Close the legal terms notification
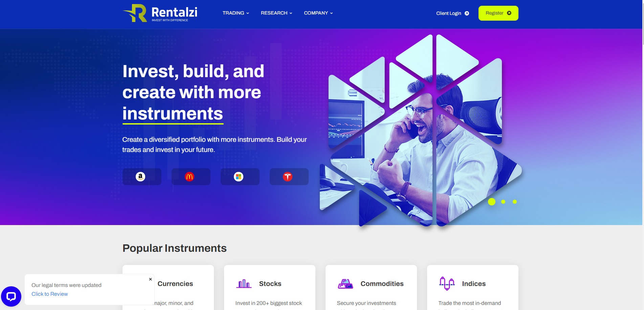This screenshot has width=644, height=310. [150, 279]
